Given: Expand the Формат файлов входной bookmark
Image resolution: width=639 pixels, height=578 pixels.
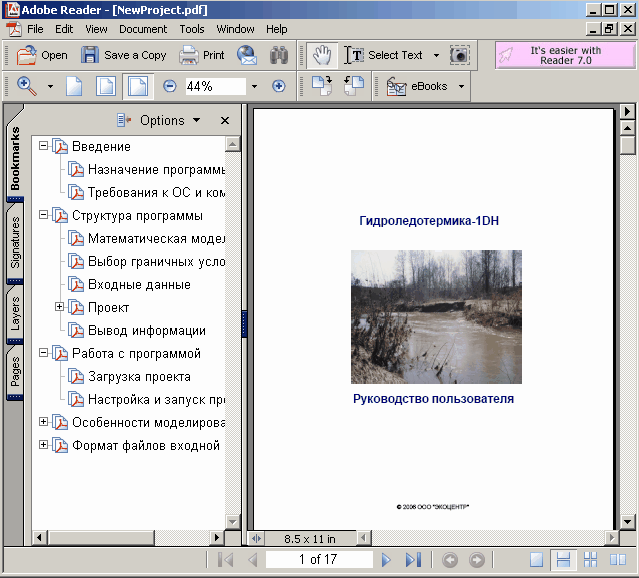Looking at the screenshot, I should (43, 445).
